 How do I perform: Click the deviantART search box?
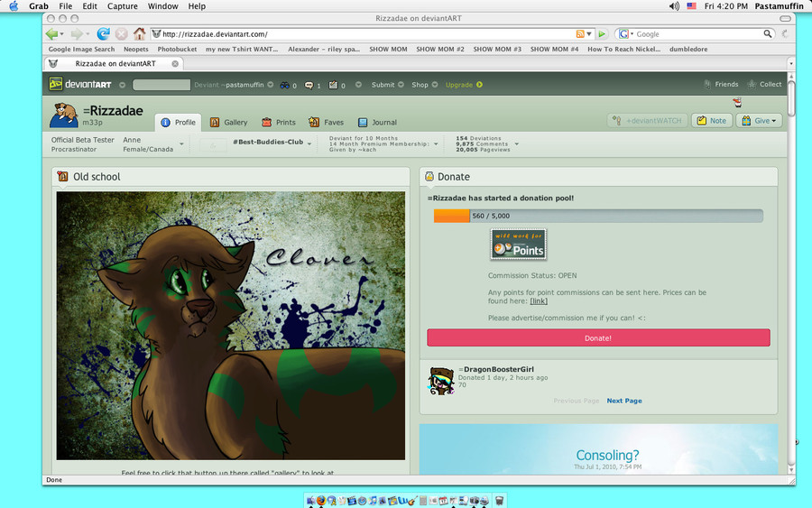coord(161,85)
